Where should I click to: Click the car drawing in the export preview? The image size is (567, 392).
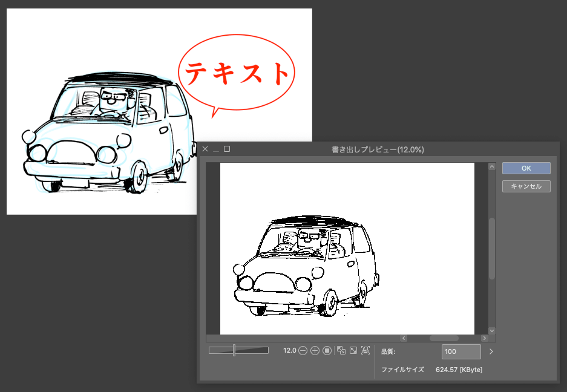306,266
